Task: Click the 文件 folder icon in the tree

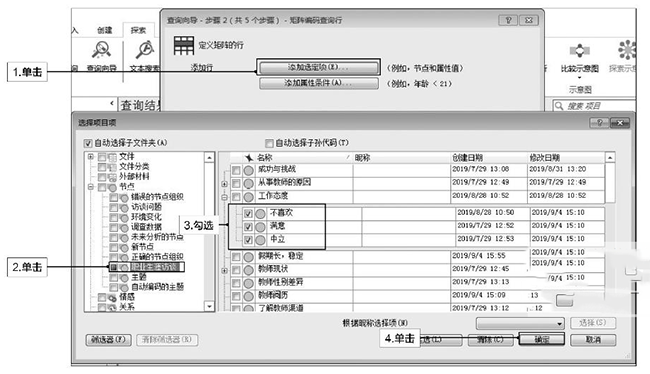Action: [x=112, y=157]
